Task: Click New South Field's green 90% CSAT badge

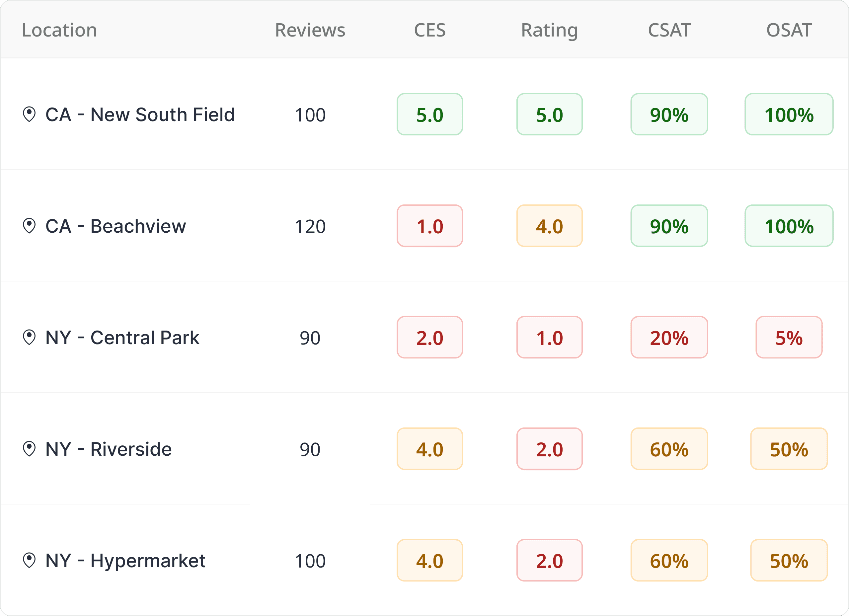Action: [x=669, y=115]
